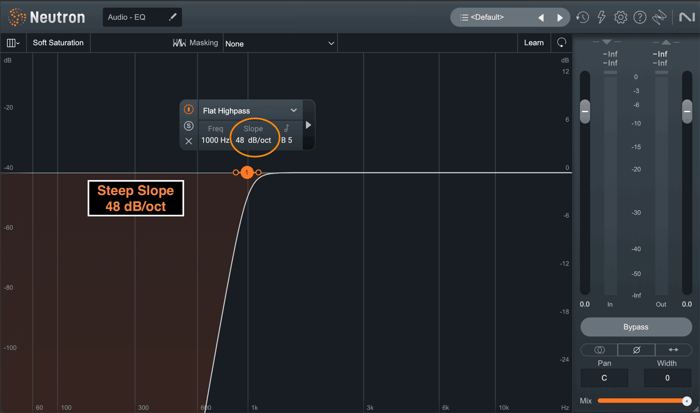Click the input gain fader handle
This screenshot has height=413, width=700.
point(585,111)
